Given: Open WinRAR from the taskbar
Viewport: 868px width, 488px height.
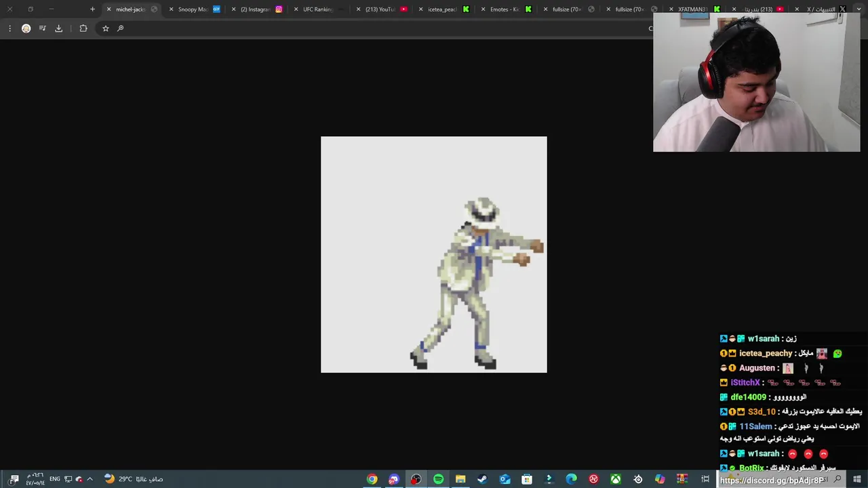Looking at the screenshot, I should pos(682,479).
